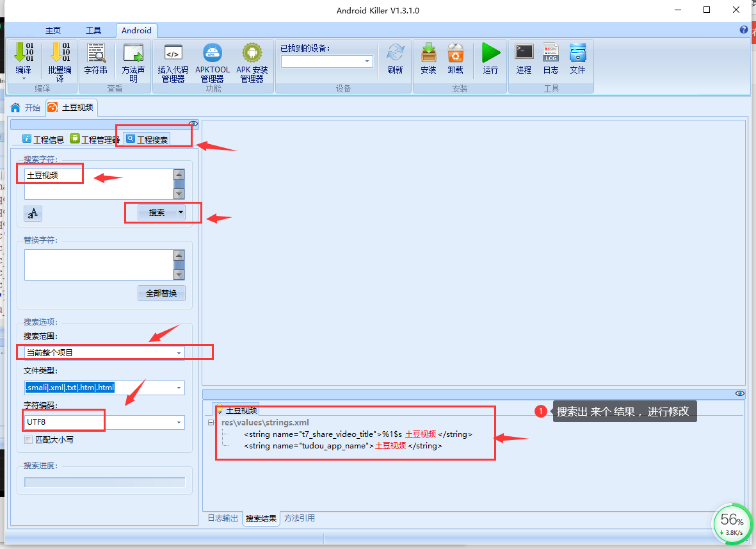This screenshot has height=549, width=756.
Task: Open the dropdown arrow under the 编译 button
Action: point(23,78)
